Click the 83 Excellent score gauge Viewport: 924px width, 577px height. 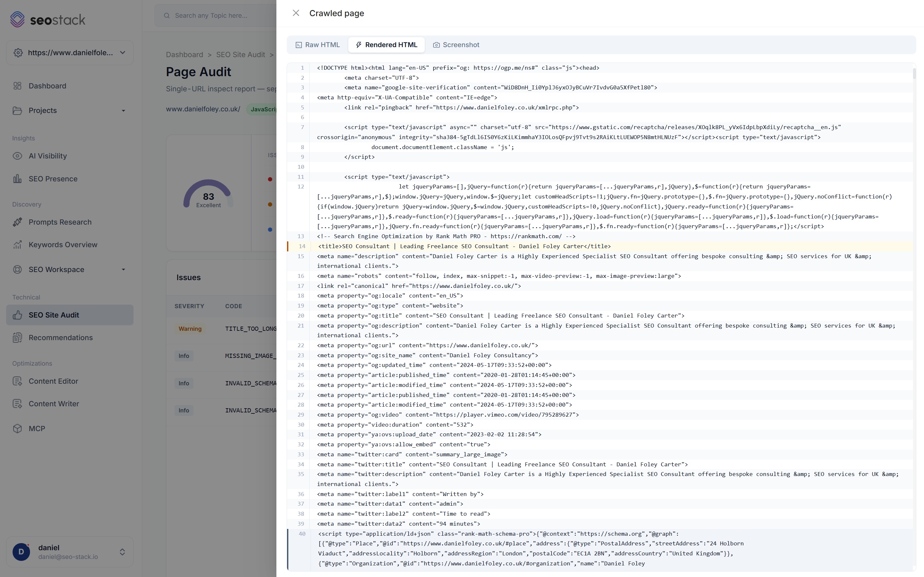coord(208,194)
